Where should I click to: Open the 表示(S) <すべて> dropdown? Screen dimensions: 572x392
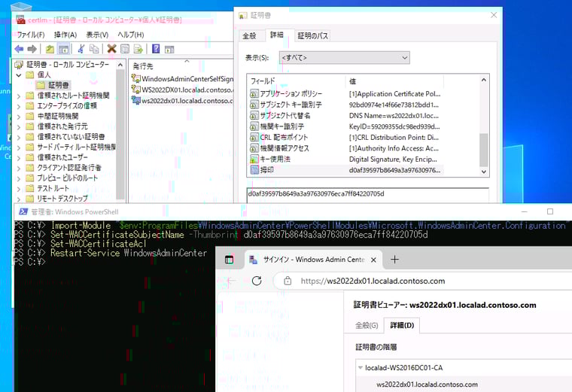345,58
